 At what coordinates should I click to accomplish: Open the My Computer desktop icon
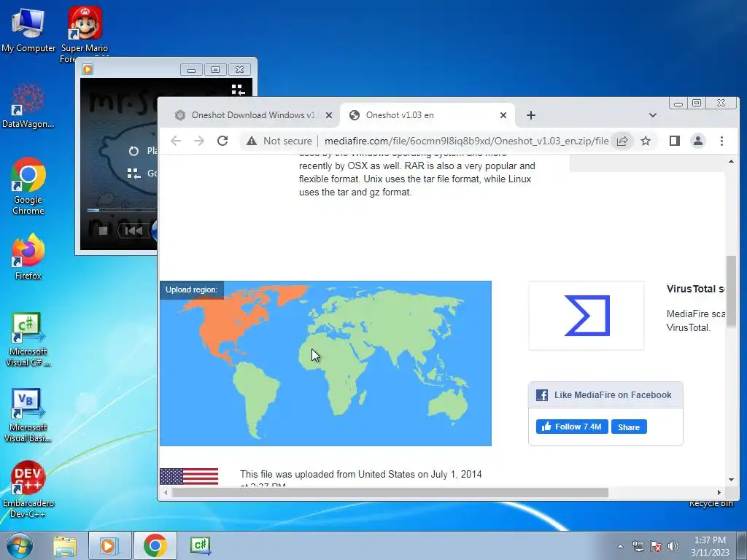(28, 29)
